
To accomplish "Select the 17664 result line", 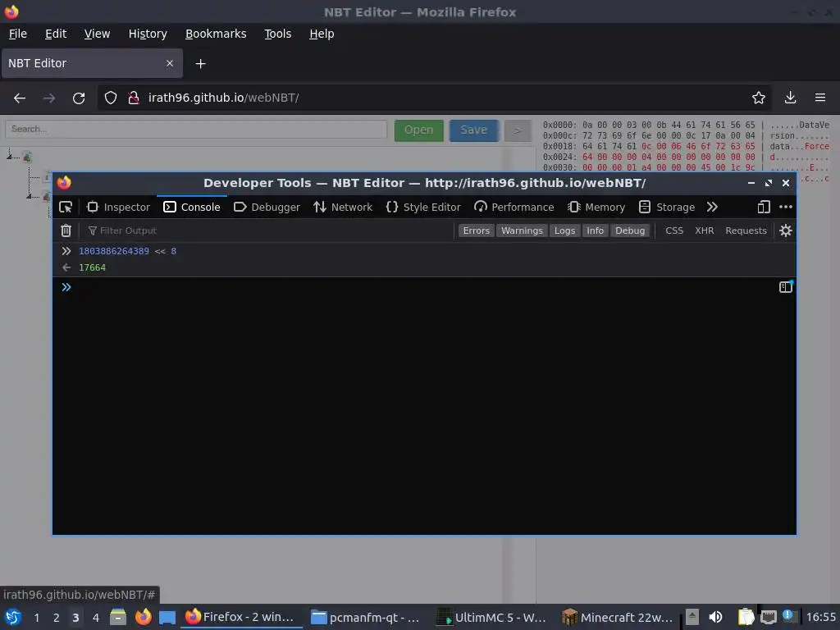I will (92, 267).
